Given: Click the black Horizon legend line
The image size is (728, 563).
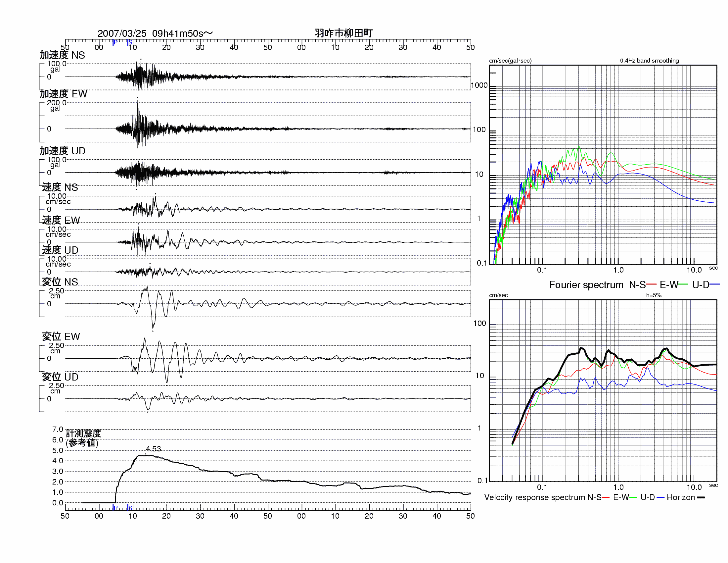Looking at the screenshot, I should [x=701, y=498].
